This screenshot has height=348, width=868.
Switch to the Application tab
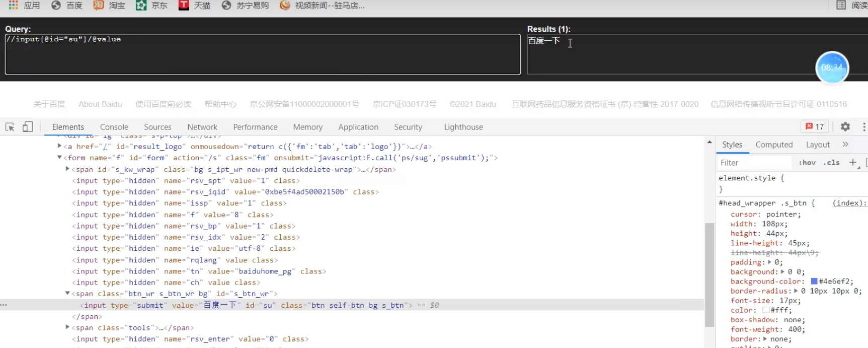[358, 127]
